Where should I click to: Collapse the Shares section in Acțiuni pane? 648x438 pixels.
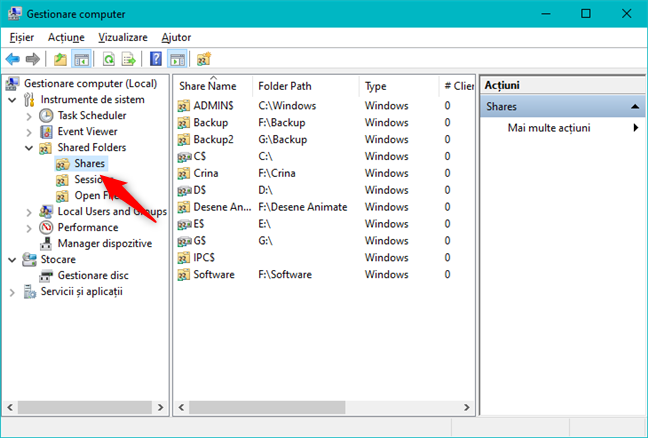[x=634, y=106]
